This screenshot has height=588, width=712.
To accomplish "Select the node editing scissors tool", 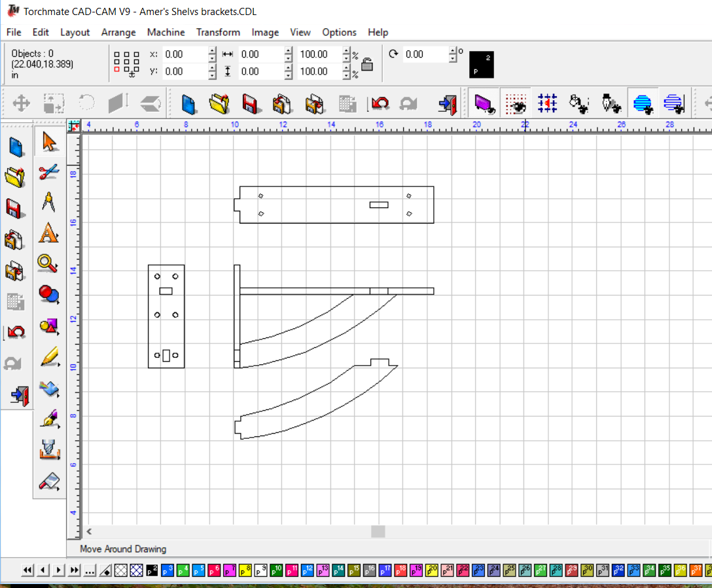I will (49, 171).
